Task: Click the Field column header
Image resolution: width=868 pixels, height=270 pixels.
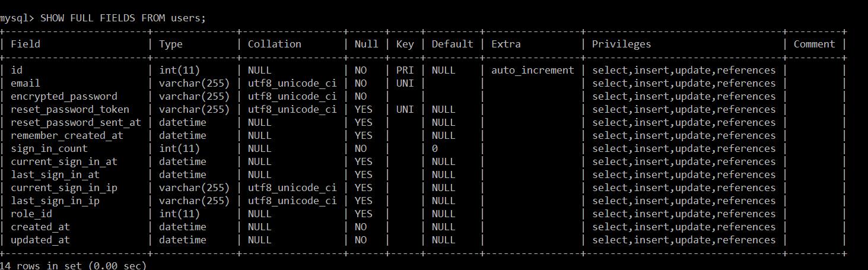Action: (x=26, y=44)
